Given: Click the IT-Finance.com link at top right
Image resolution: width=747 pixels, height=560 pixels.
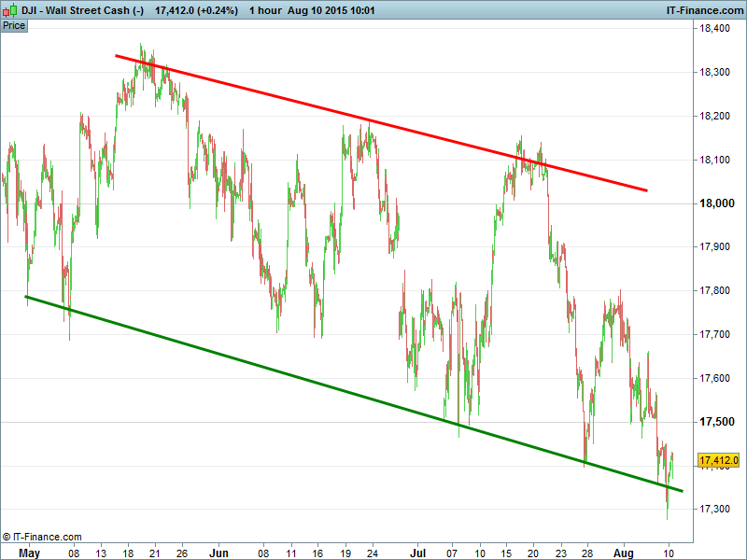Looking at the screenshot, I should [x=704, y=9].
